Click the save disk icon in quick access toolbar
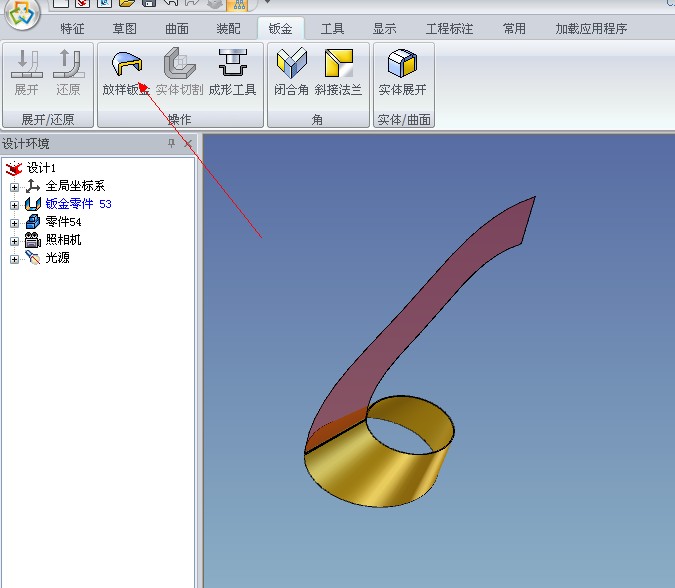This screenshot has width=675, height=588. tap(149, 3)
